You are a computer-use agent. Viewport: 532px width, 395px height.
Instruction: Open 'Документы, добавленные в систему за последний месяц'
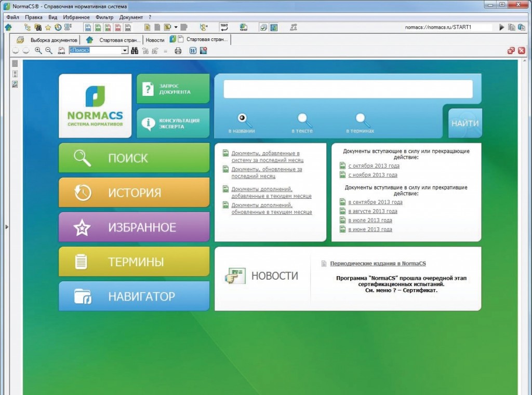(x=268, y=157)
